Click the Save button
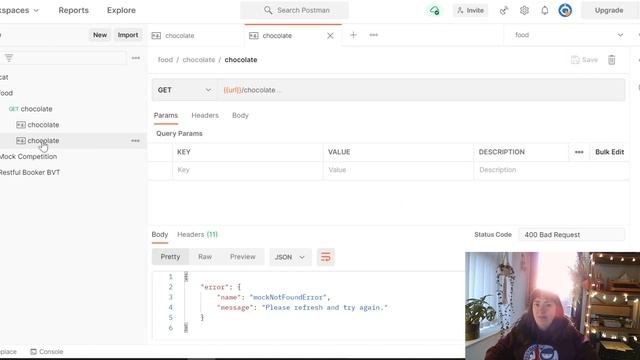 [x=584, y=60]
